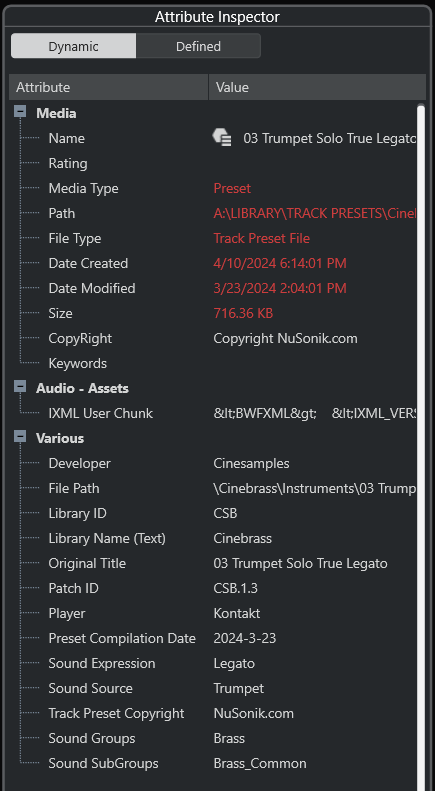Viewport: 435px width, 791px height.
Task: Collapse the Audio - Assets section
Action: tap(20, 387)
